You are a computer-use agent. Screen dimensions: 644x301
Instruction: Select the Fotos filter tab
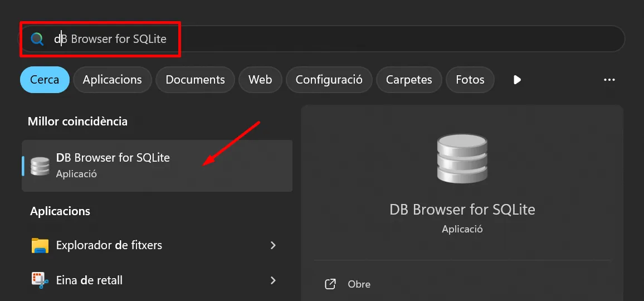coord(470,80)
